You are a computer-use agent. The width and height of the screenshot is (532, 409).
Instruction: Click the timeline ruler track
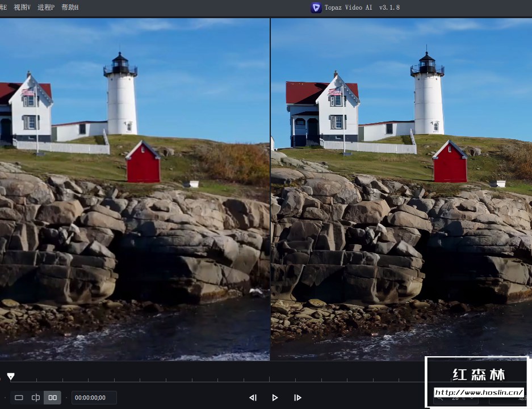(217, 379)
